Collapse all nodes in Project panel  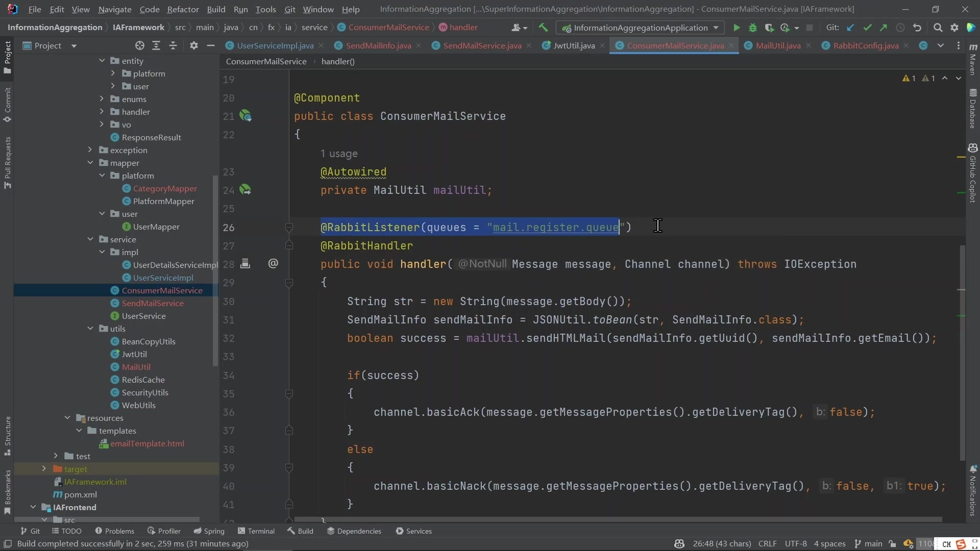point(173,45)
